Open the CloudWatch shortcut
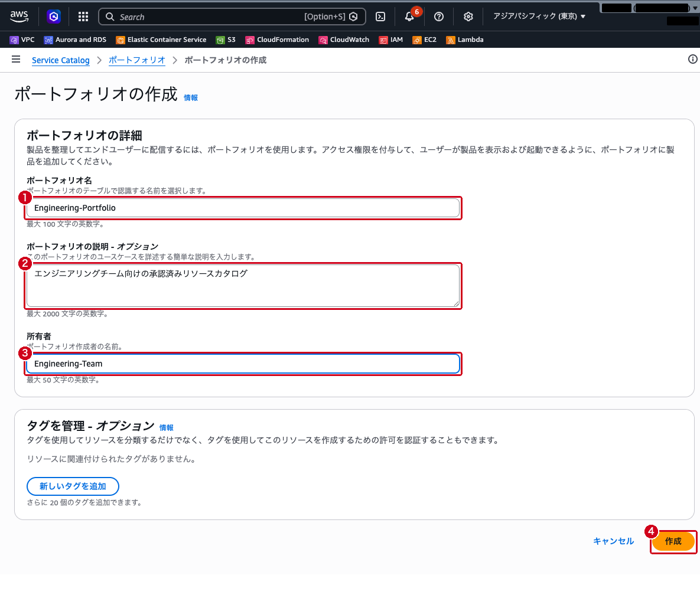 pos(344,40)
